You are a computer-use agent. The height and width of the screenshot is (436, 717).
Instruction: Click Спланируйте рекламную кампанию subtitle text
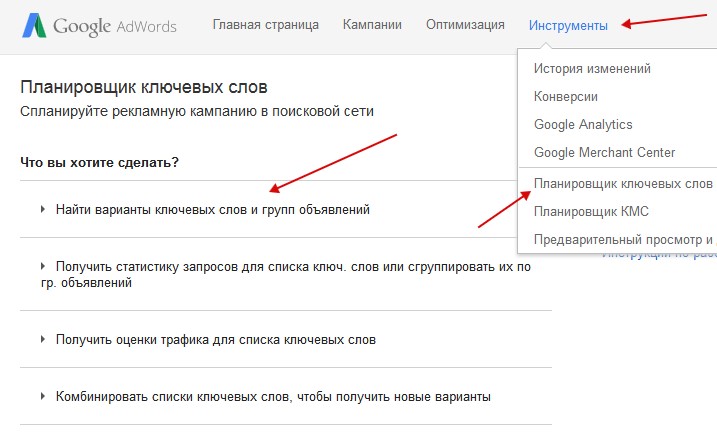click(x=197, y=111)
